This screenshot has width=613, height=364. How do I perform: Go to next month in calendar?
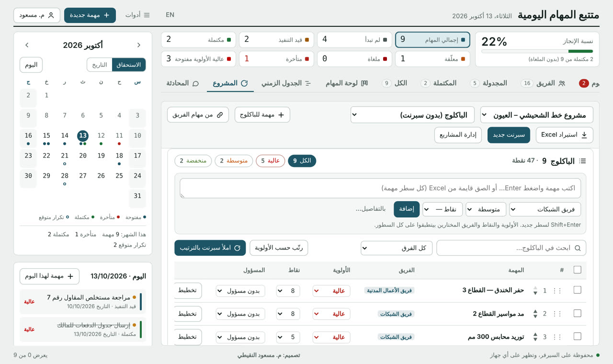click(27, 45)
